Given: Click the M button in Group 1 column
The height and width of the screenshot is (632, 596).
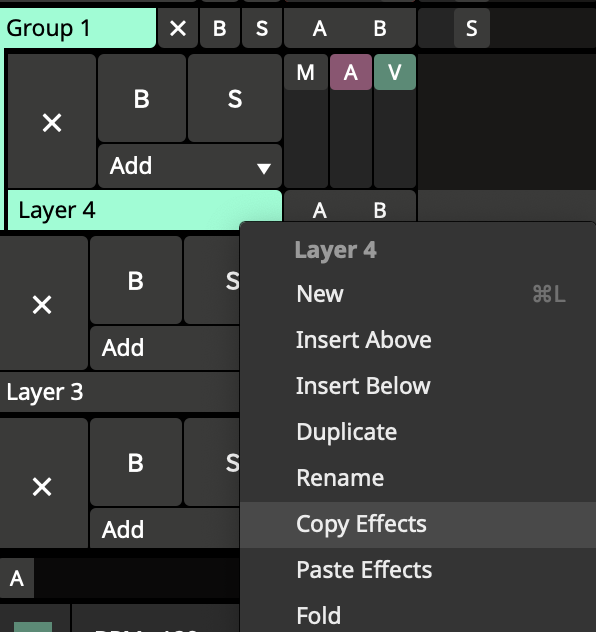Looking at the screenshot, I should [x=305, y=72].
